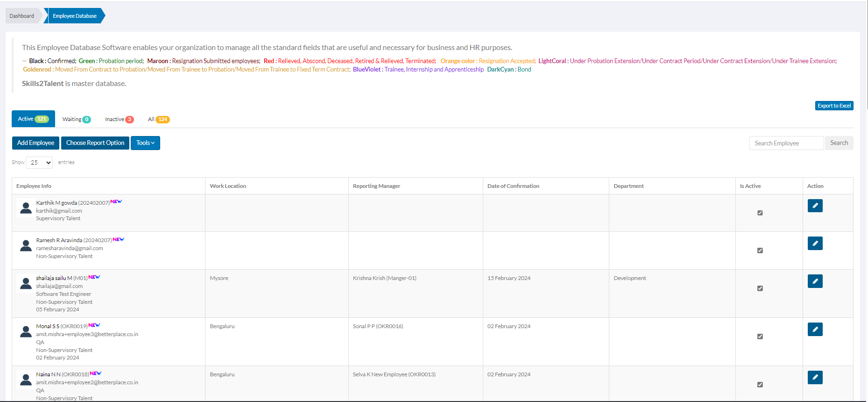Viewport: 868px width, 402px height.
Task: Export the employee list to Excel
Action: point(834,106)
